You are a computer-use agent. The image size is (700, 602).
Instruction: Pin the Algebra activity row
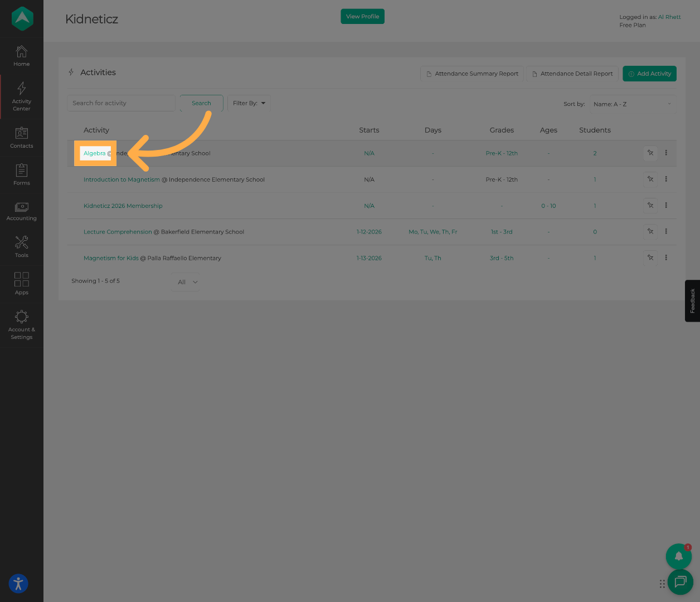point(650,153)
